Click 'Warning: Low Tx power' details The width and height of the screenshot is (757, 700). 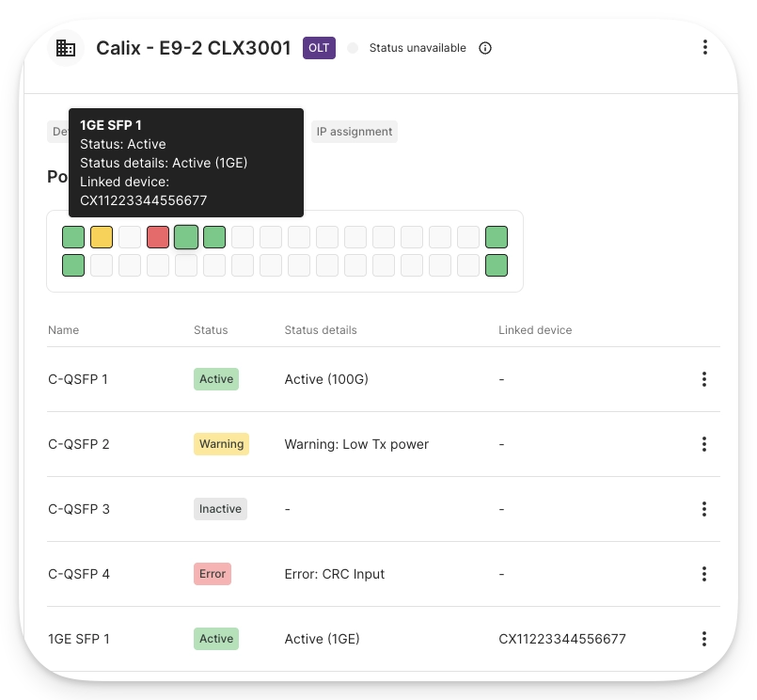356,444
